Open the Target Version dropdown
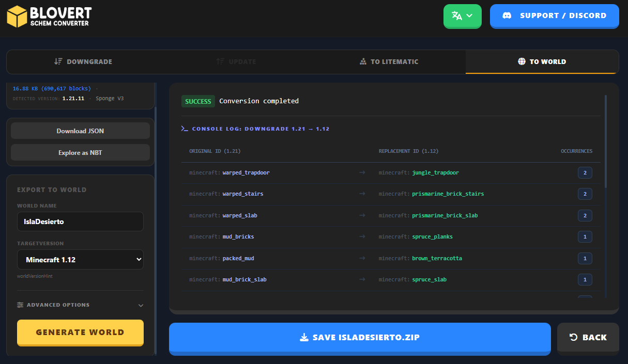Viewport: 628px width, 364px height. click(80, 260)
